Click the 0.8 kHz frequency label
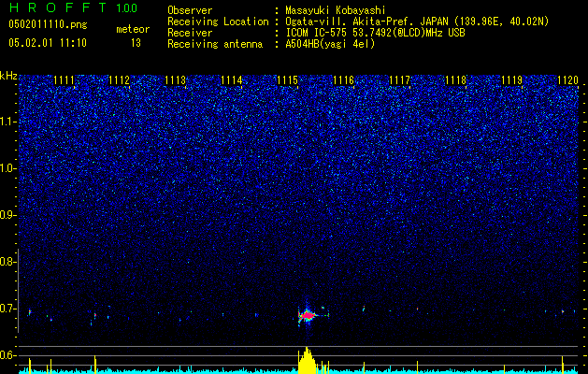This screenshot has width=588, height=374. point(7,262)
